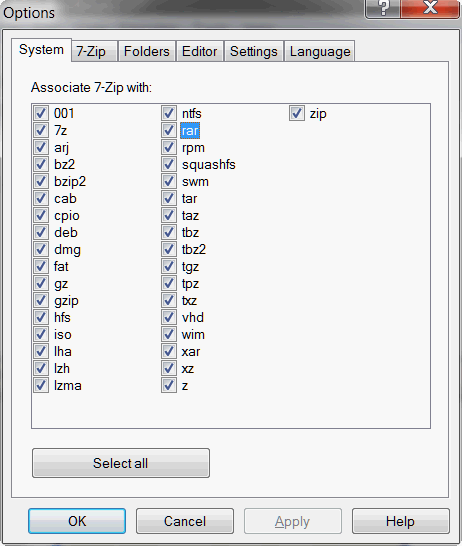Click the question mark help icon in title bar
Viewport: 462px width, 546px height.
point(383,8)
